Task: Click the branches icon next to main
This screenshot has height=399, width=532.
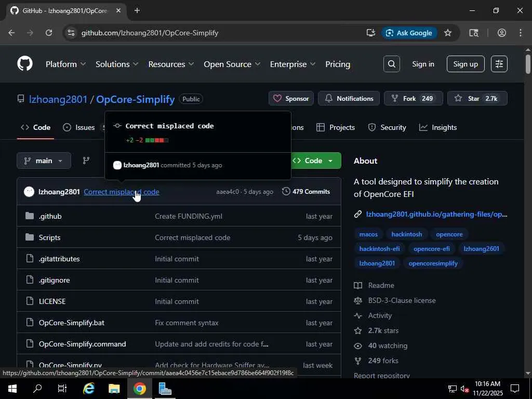Action: pyautogui.click(x=86, y=161)
